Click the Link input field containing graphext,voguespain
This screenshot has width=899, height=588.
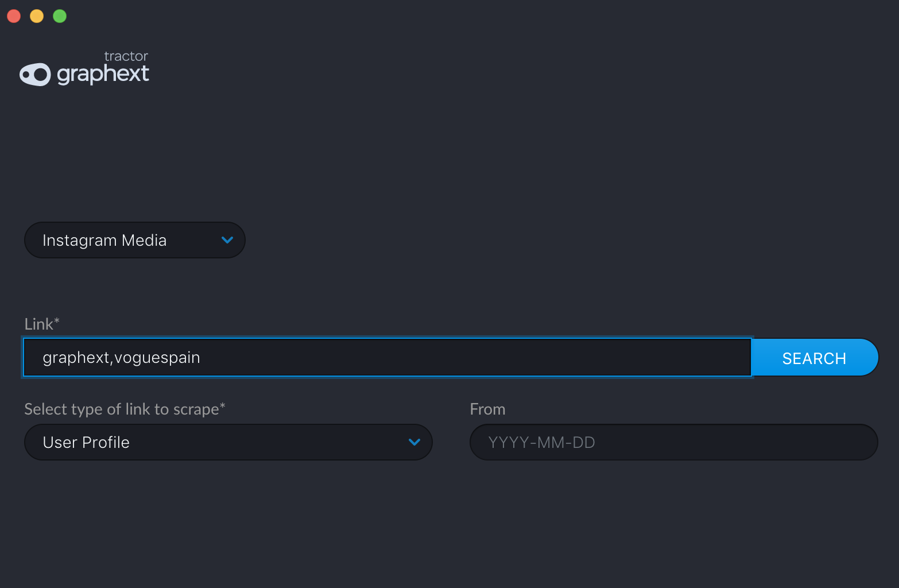(387, 358)
